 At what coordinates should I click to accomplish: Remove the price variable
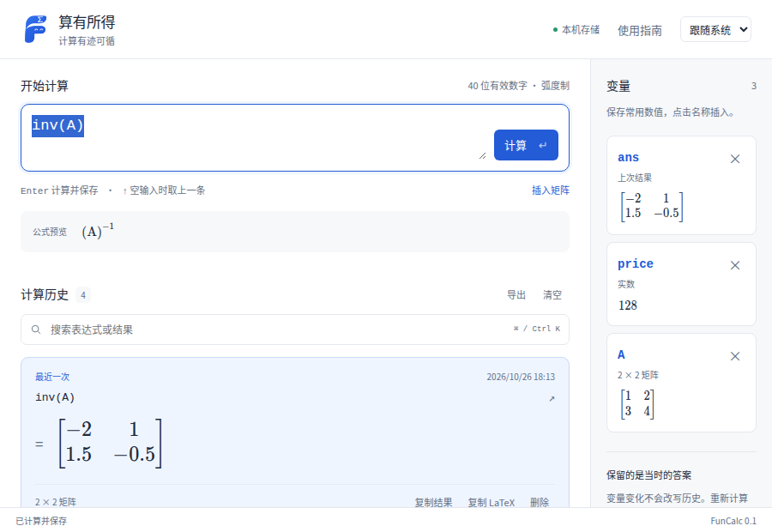click(x=734, y=265)
